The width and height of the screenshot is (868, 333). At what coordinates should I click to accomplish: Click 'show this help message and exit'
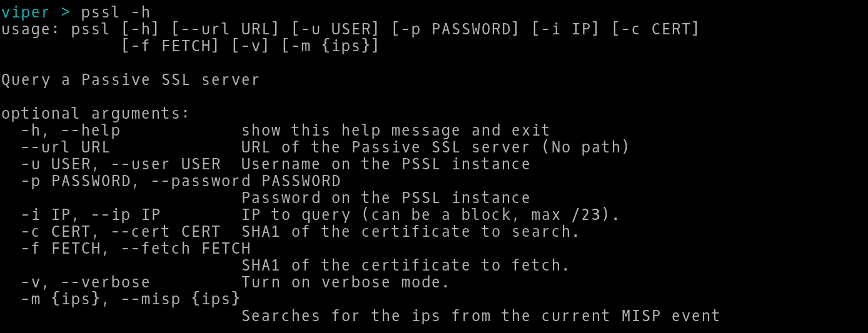395,131
